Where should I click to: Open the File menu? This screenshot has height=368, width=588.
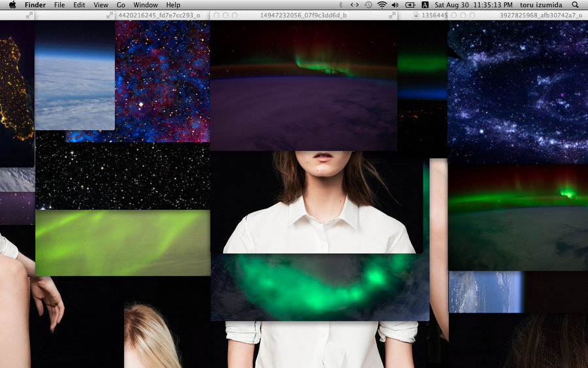[59, 5]
